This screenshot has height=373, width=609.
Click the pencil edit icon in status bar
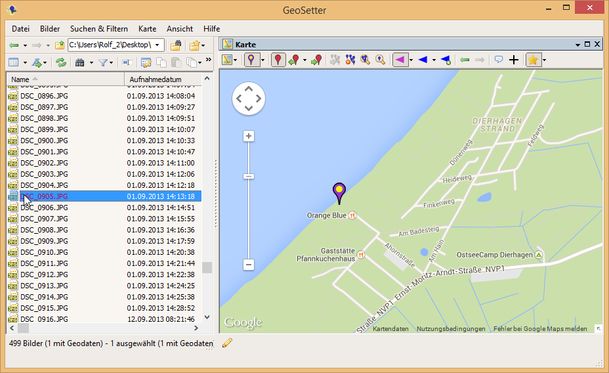click(227, 343)
